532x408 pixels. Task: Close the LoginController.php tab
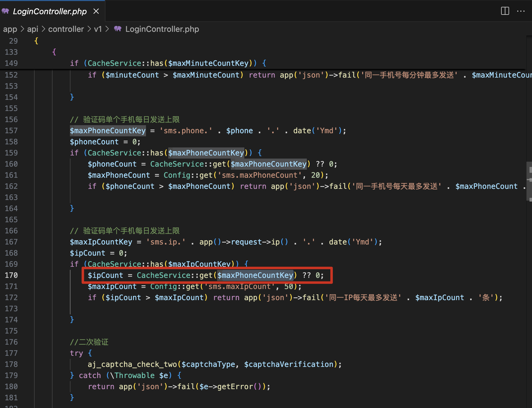(x=96, y=11)
